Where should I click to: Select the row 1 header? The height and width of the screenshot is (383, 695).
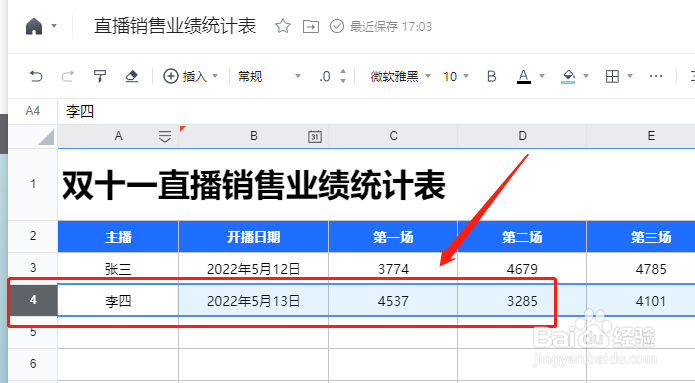(x=33, y=184)
